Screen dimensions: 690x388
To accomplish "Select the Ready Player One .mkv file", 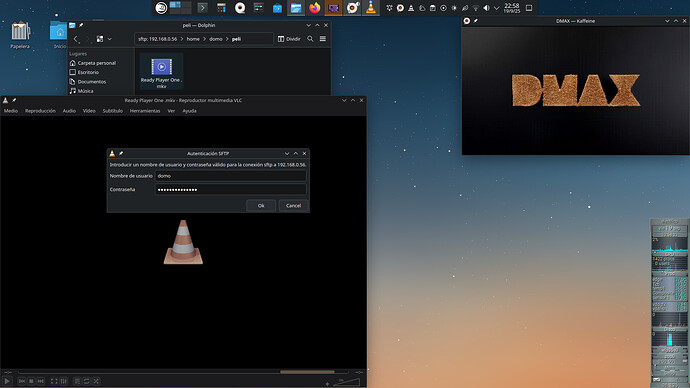I will point(161,71).
